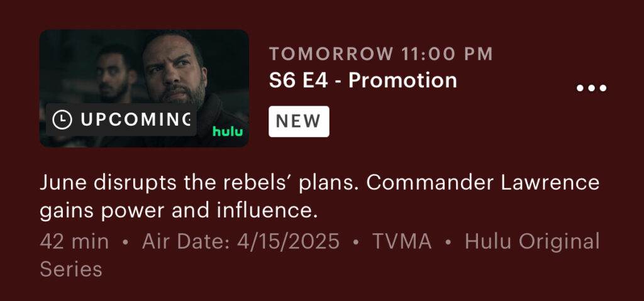Open the three-dot more options menu

point(591,88)
